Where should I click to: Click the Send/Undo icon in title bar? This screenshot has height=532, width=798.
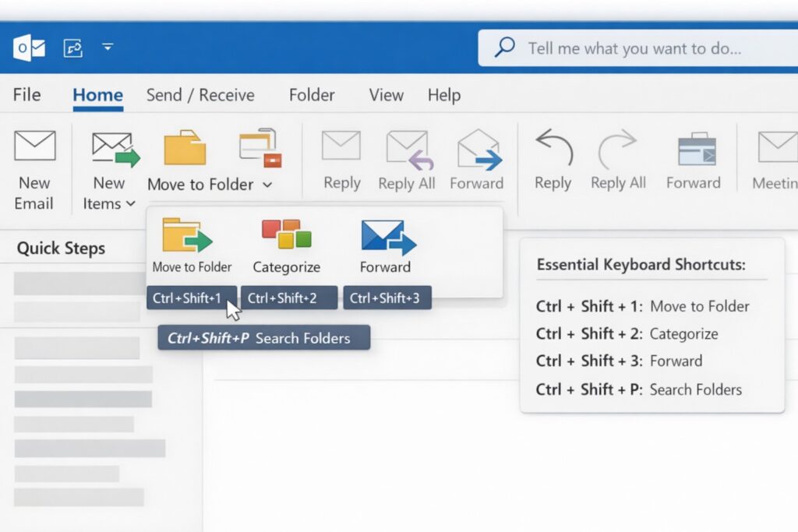click(x=72, y=47)
